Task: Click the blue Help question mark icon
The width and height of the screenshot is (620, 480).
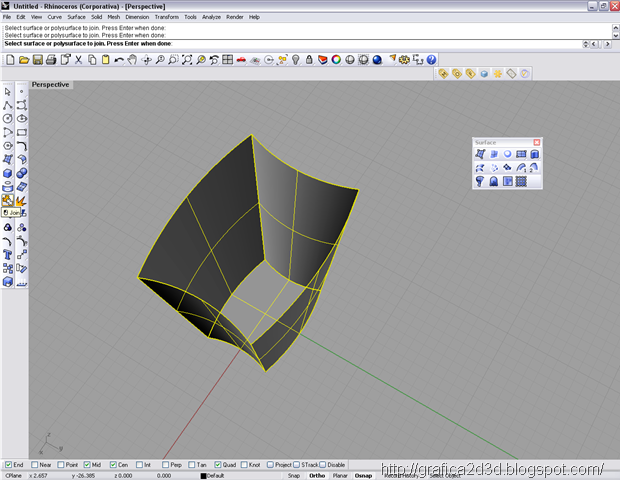Action: 431,60
